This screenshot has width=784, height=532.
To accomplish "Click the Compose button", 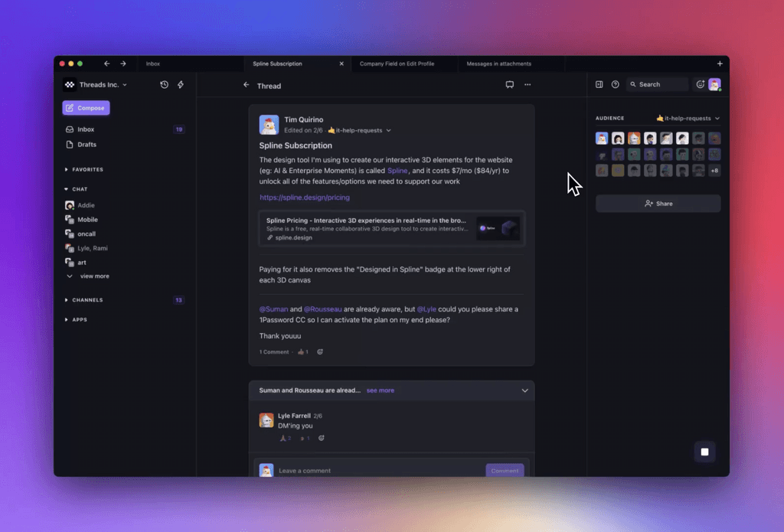I will click(x=86, y=108).
